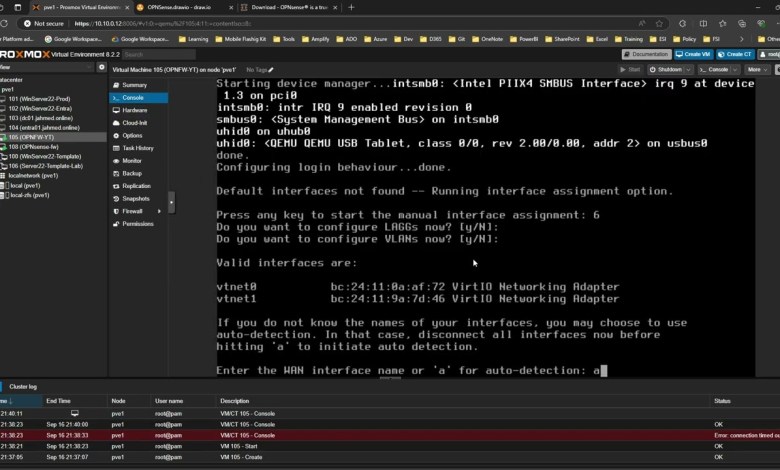Switch to the OPNSense.drawio browser tab
This screenshot has width=780, height=470.
coord(184,7)
